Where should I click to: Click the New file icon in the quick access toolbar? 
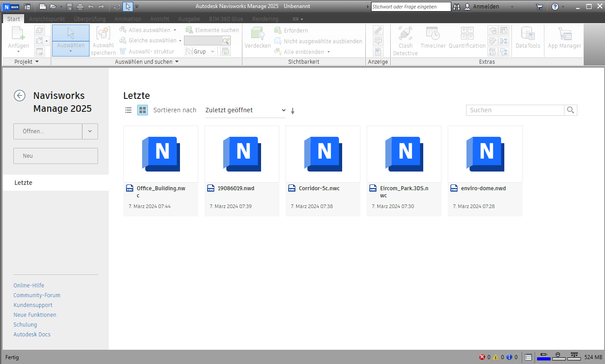click(x=42, y=7)
